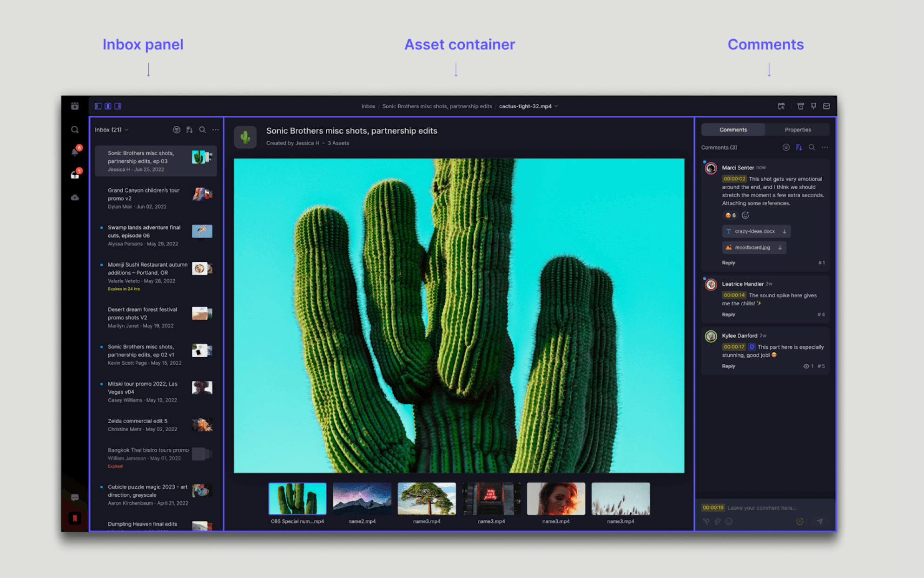Sort the inbox list with sort icon
The width and height of the screenshot is (924, 578).
189,130
